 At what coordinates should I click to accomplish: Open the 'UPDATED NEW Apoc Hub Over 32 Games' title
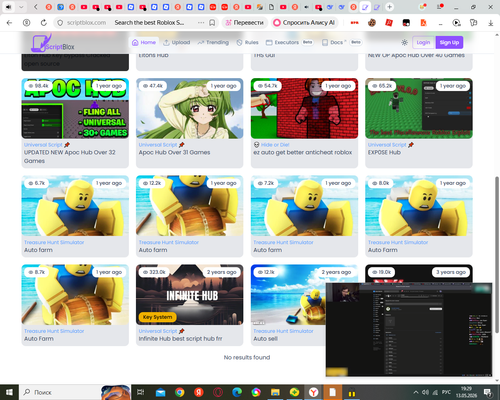click(x=70, y=156)
